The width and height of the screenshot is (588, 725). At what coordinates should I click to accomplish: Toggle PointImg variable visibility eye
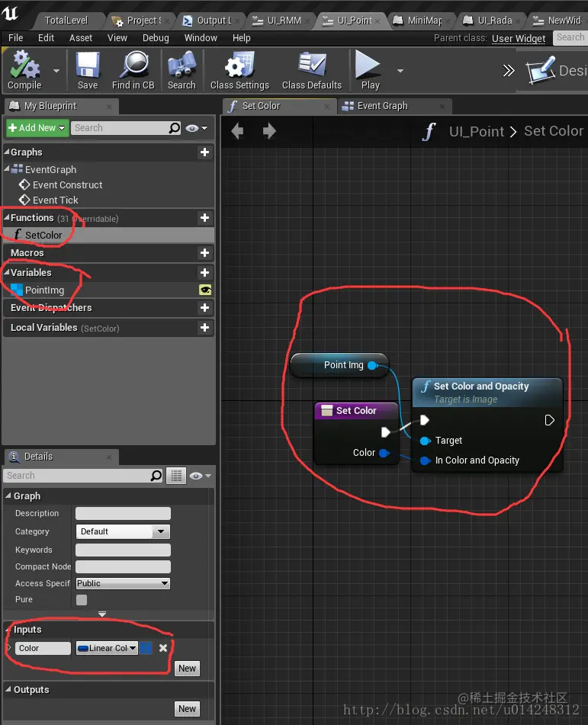pos(205,290)
